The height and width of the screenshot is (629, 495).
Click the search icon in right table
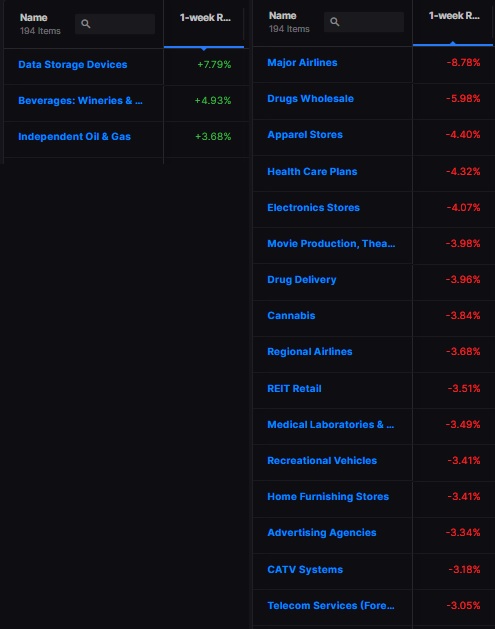[335, 22]
